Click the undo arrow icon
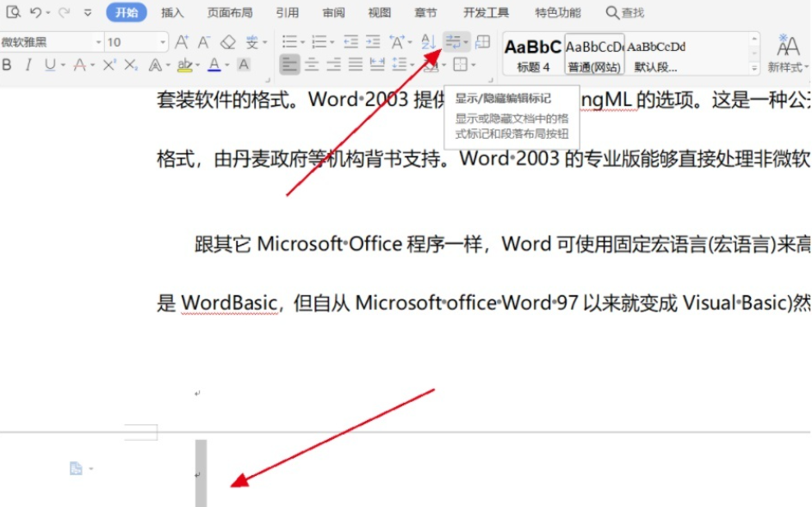812x507 pixels. [35, 13]
